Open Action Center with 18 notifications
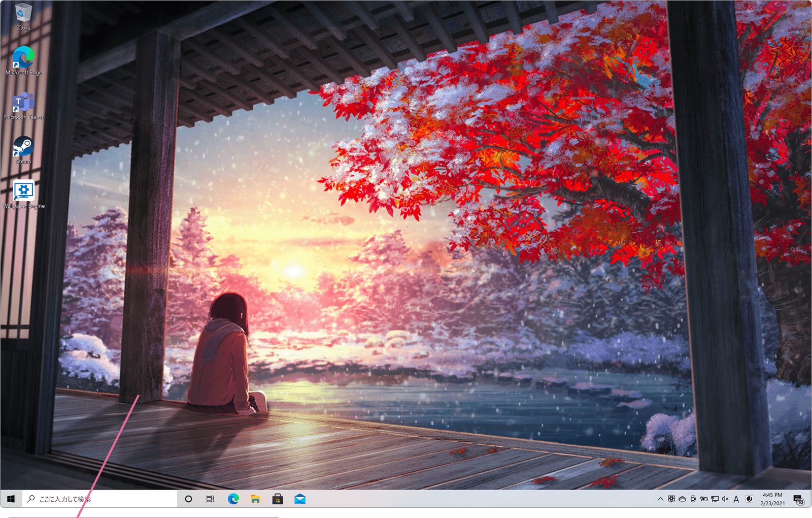Viewport: 812px width, 518px height. (799, 499)
